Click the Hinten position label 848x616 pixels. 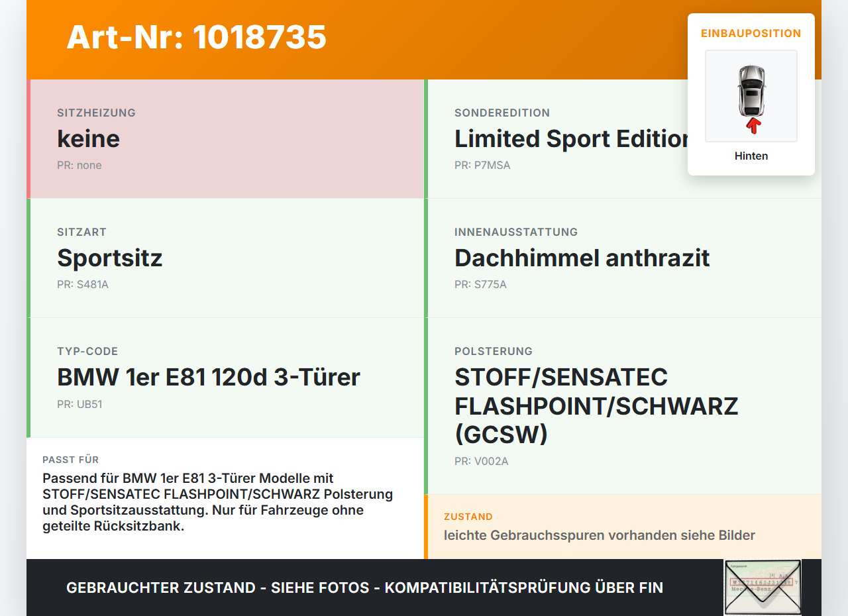[x=751, y=156]
